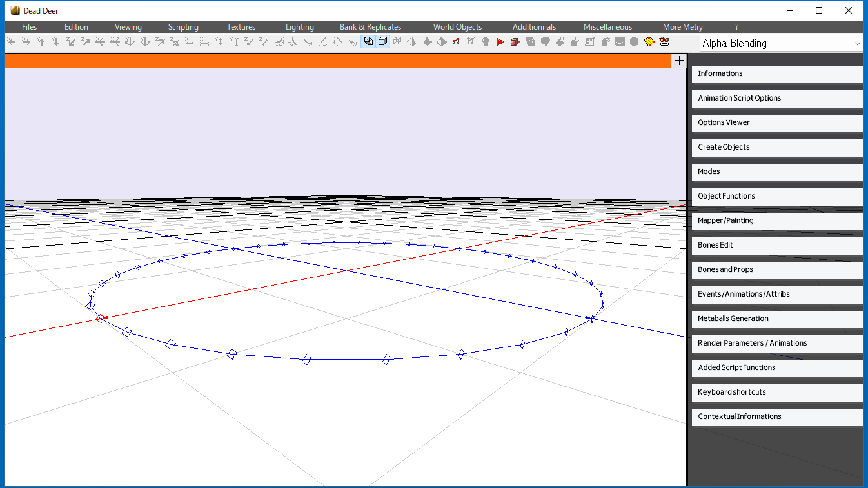Viewport: 868px width, 488px height.
Task: Click the grey paint palette icon
Action: pos(530,42)
